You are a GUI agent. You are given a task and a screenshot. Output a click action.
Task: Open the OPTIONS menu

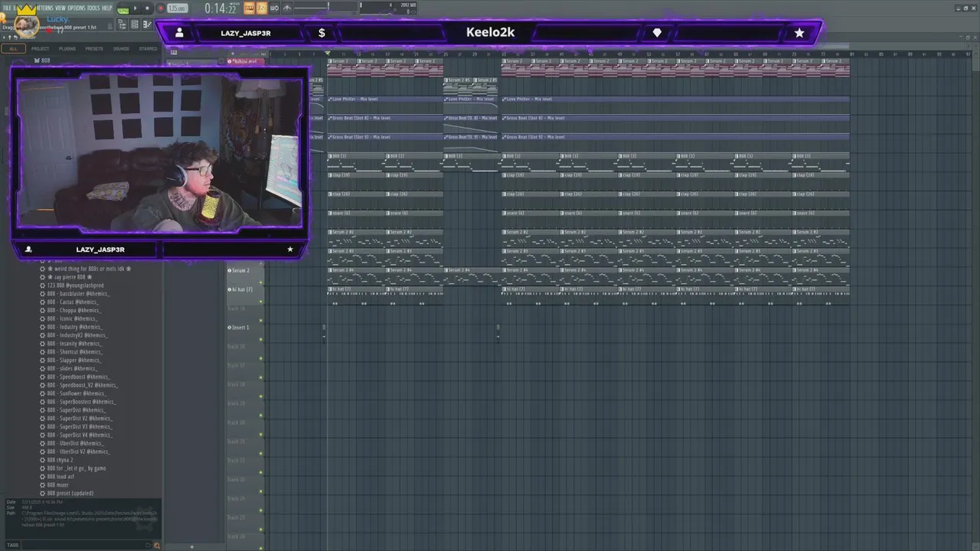tap(77, 8)
